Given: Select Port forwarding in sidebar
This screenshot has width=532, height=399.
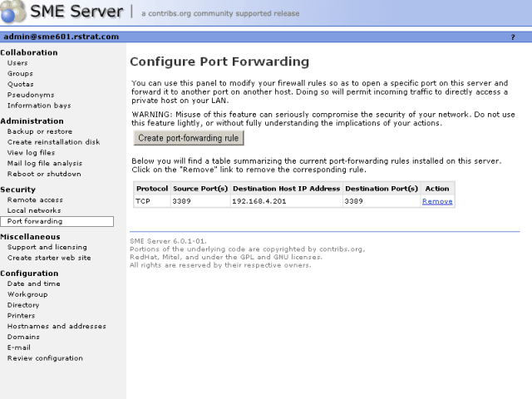Looking at the screenshot, I should tap(57, 221).
